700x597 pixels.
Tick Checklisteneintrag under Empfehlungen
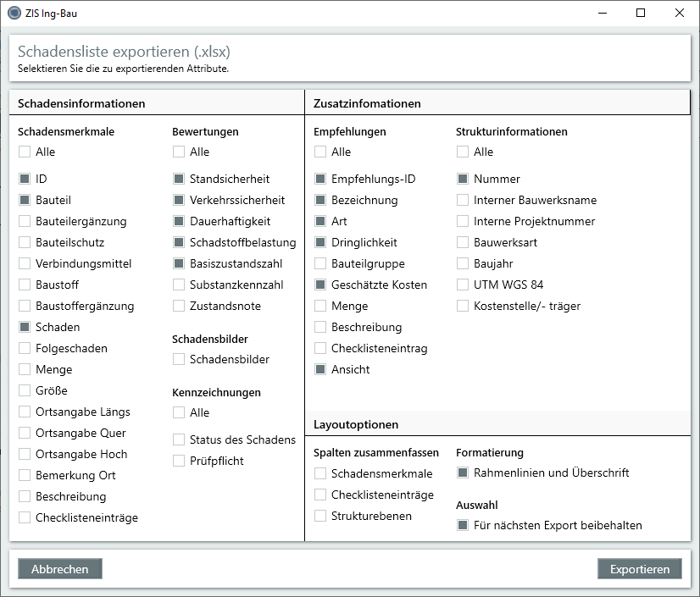pos(320,348)
